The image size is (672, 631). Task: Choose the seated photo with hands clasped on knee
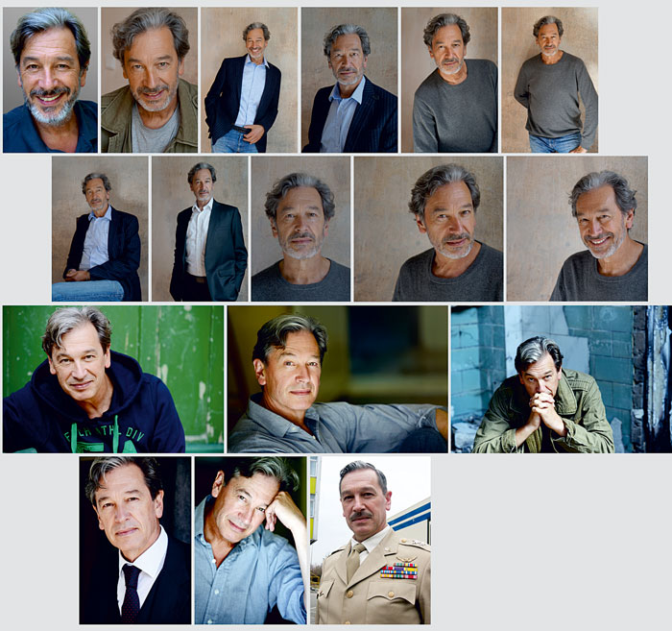(x=100, y=229)
